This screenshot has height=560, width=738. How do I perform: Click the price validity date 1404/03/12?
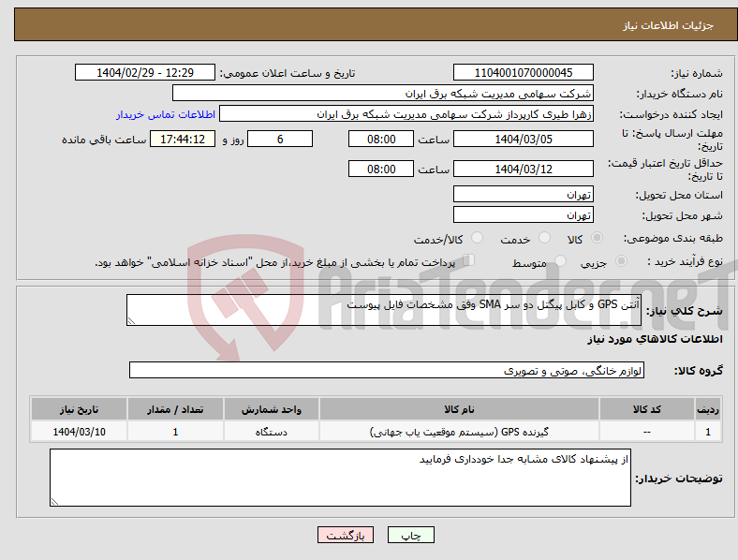(x=523, y=169)
